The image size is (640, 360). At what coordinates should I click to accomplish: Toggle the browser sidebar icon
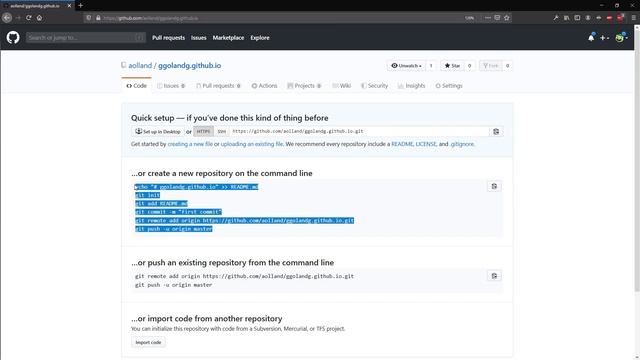(577, 18)
